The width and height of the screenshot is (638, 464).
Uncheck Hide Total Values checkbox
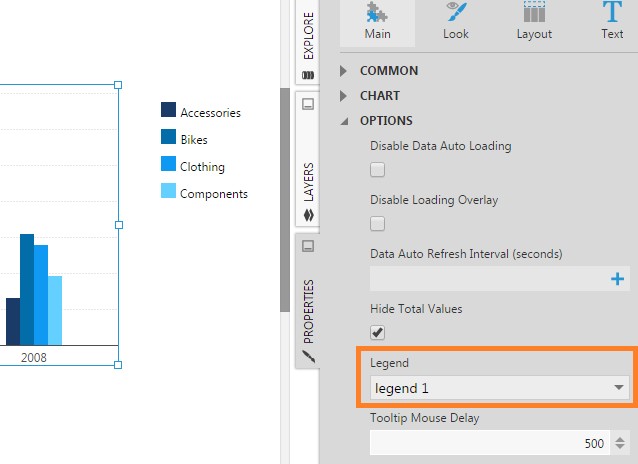coord(378,332)
